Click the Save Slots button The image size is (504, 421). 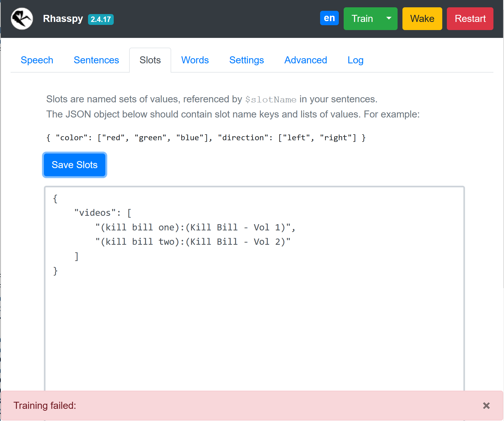tap(74, 165)
